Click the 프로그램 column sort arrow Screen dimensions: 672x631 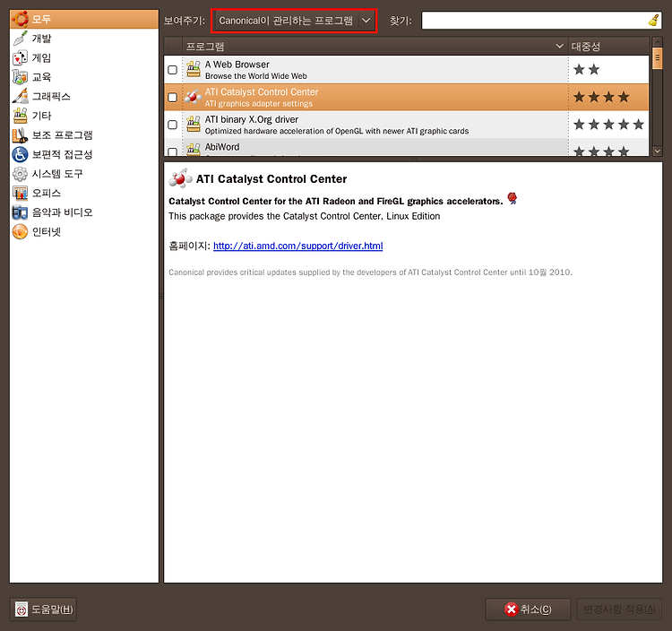[x=559, y=46]
